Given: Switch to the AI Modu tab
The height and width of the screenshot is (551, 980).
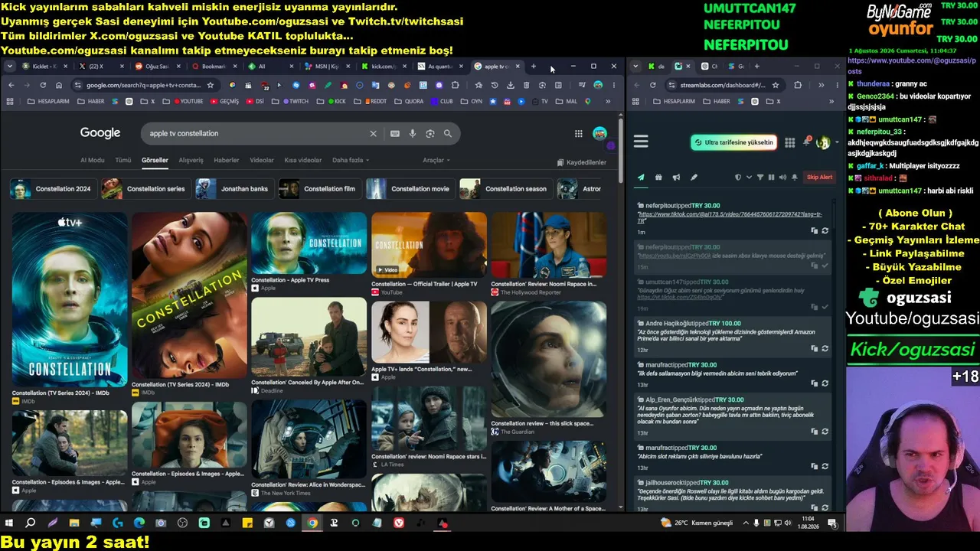Looking at the screenshot, I should [93, 161].
